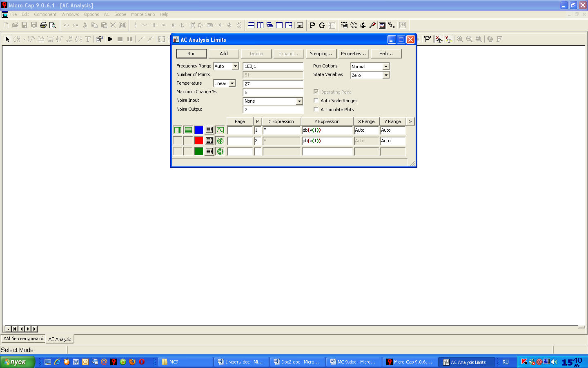The image size is (588, 368).
Task: Toggle the Operating Point checkbox
Action: (x=316, y=92)
